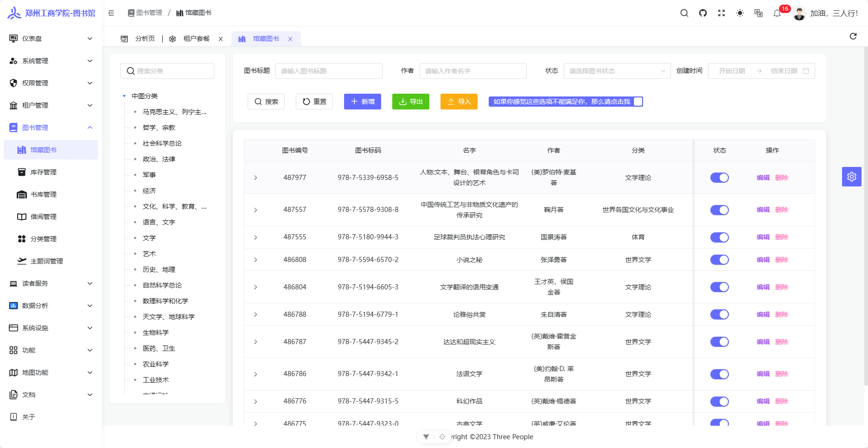The image size is (868, 448).
Task: Expand the 租户管理 sidebar menu
Action: pyautogui.click(x=51, y=105)
